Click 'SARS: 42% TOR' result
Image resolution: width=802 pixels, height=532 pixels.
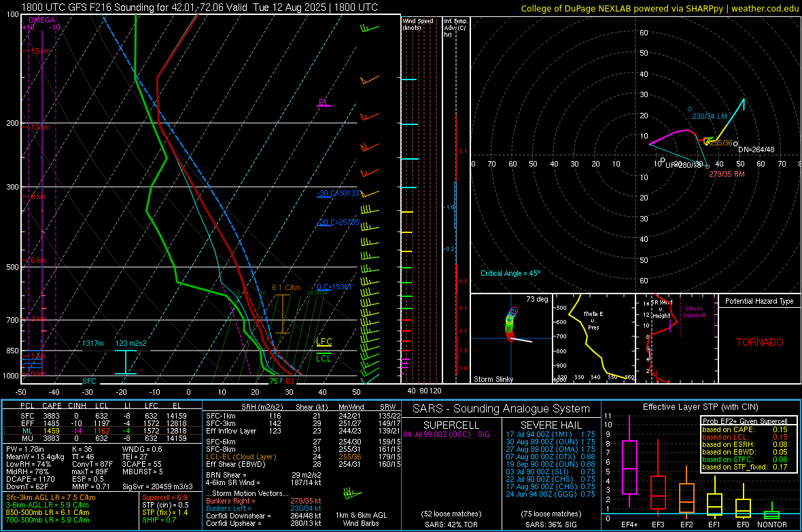[451, 525]
